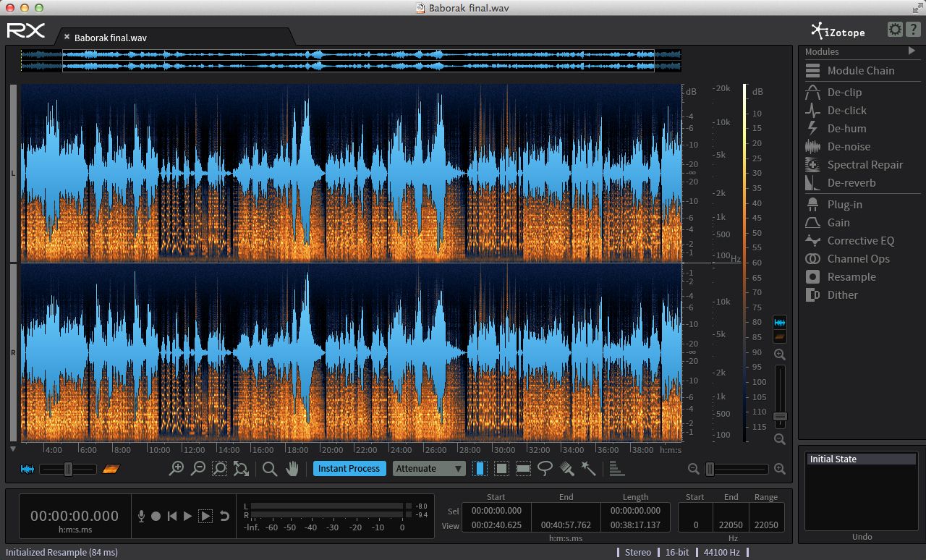Viewport: 926px width, 560px height.
Task: Open the De-noise module
Action: point(849,147)
